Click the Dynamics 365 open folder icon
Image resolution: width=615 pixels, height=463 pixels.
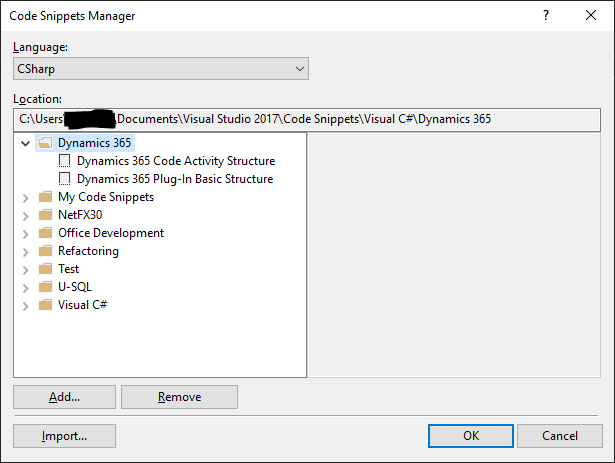(45, 143)
